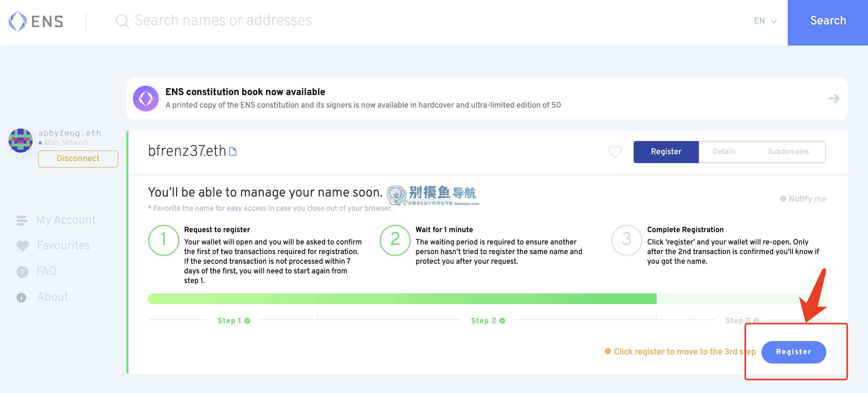Click the ENS logo
This screenshot has width=868, height=393.
click(36, 21)
